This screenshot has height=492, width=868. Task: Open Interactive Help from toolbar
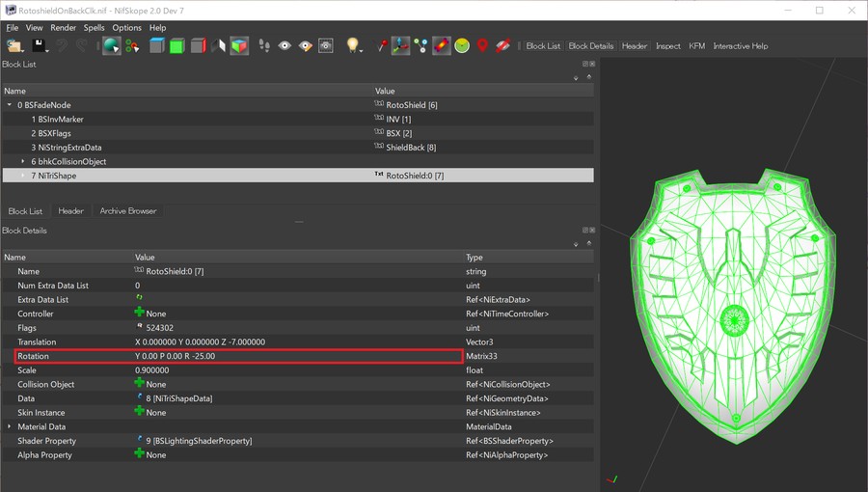[x=740, y=45]
